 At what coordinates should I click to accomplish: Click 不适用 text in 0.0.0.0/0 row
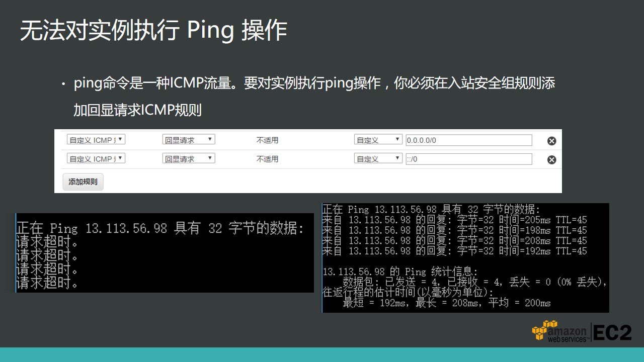pyautogui.click(x=267, y=140)
